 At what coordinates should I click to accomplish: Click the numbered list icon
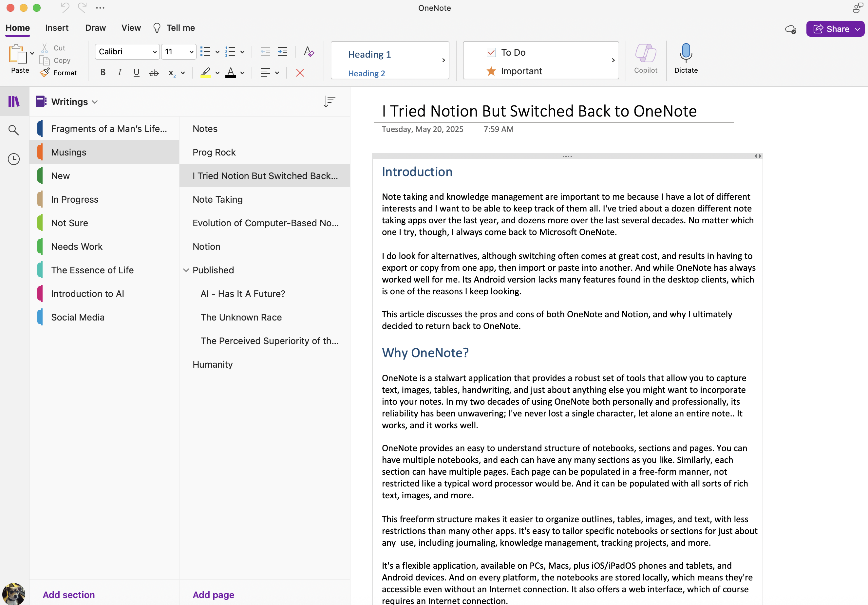[x=230, y=51]
